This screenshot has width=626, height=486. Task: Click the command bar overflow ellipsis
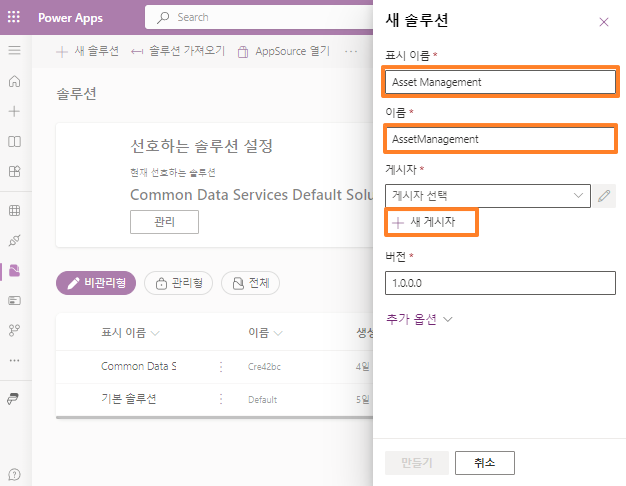click(x=351, y=51)
